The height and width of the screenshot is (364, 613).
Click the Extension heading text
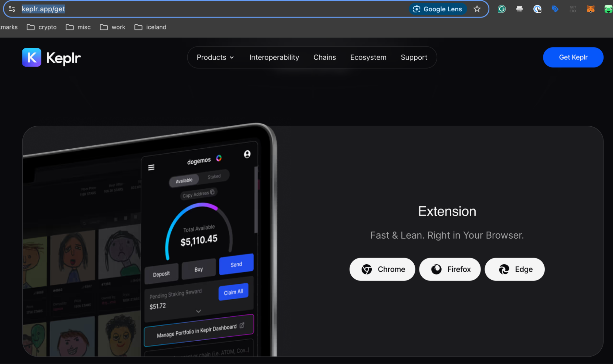point(447,211)
